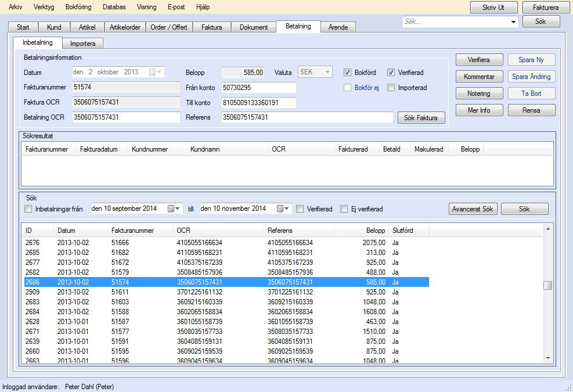Open the Visning menu
Screen dimensions: 573x392
146,7
